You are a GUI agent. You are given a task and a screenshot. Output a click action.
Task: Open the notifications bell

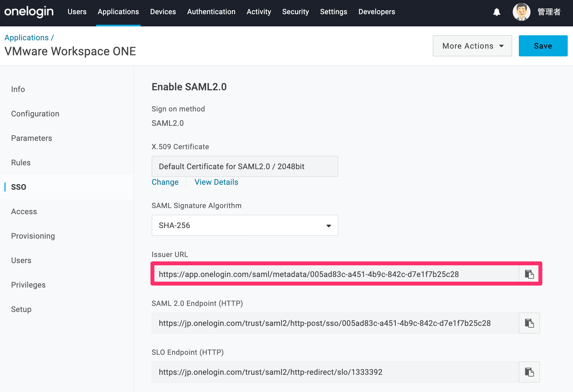(497, 12)
